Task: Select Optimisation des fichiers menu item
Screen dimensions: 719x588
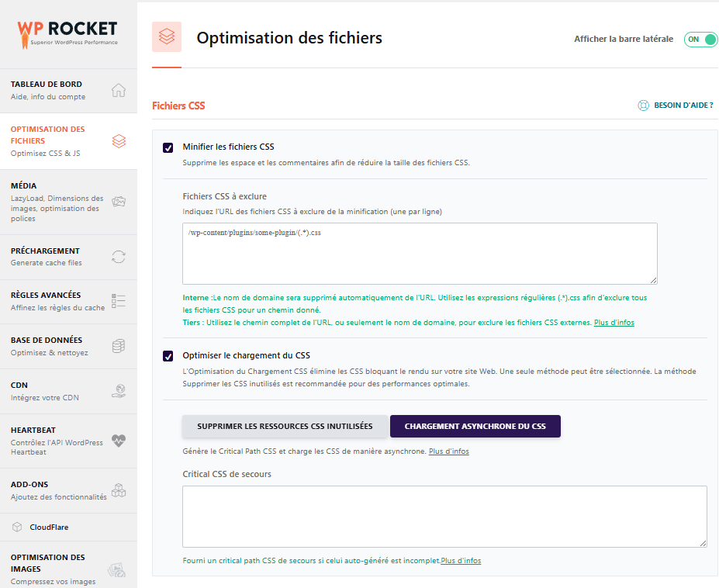Action: pos(68,141)
